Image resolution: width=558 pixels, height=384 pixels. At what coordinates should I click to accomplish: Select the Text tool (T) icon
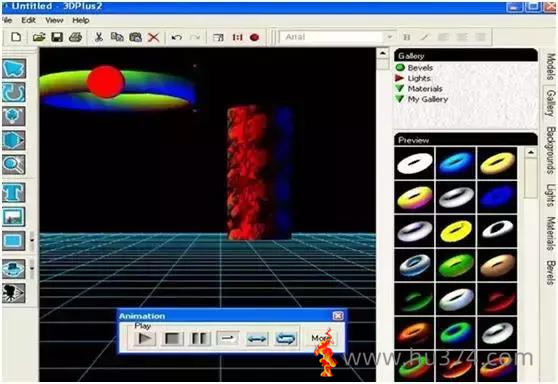coord(14,193)
